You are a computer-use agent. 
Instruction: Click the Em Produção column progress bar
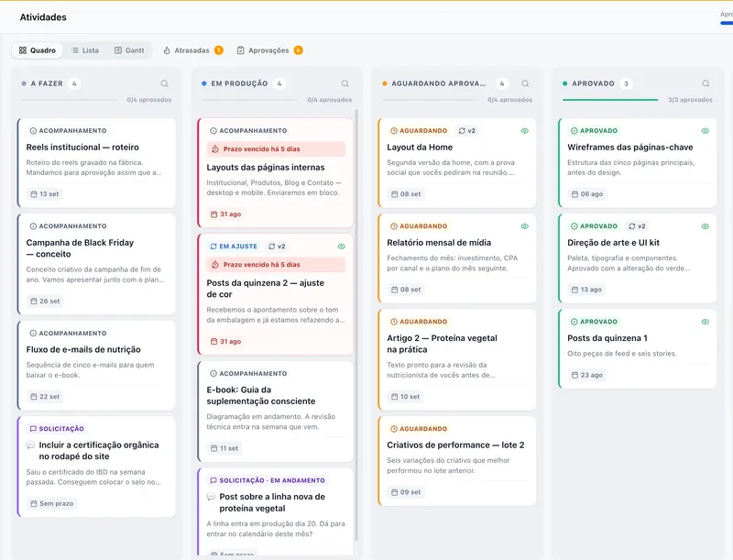pyautogui.click(x=249, y=100)
